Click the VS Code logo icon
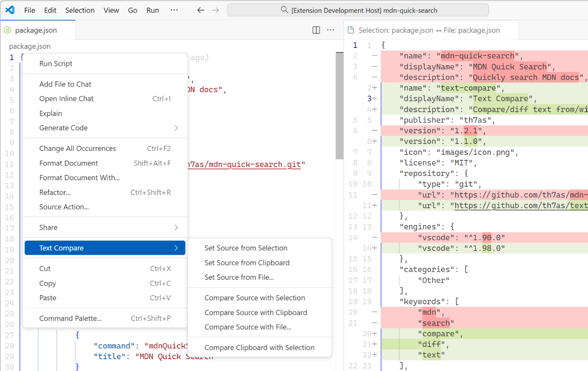The image size is (588, 371). pos(11,10)
